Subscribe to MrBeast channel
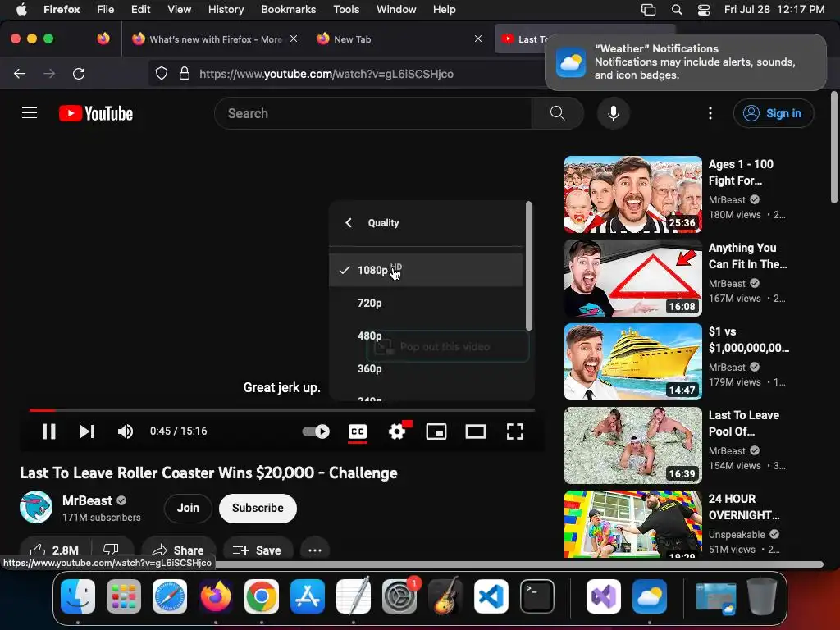 (x=258, y=508)
